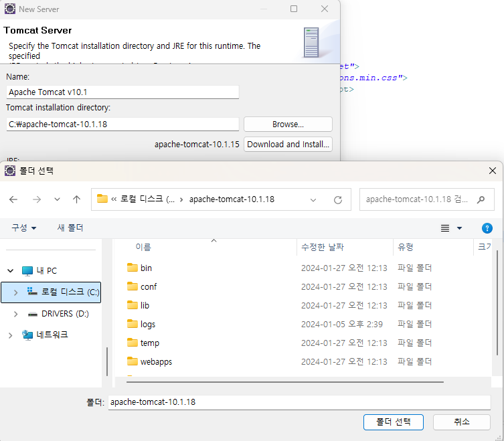The width and height of the screenshot is (504, 441).
Task: Click apache-tomcat-10.1.18 breadcrumb segment
Action: click(232, 199)
